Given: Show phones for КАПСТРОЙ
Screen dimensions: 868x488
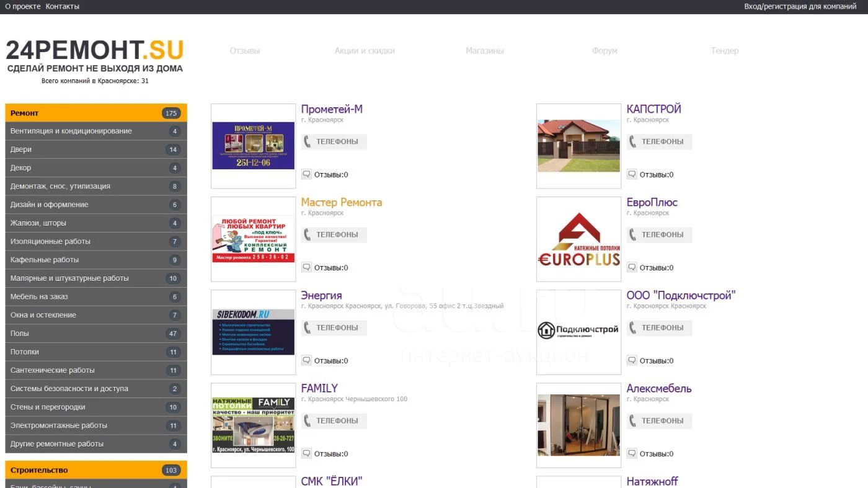Looking at the screenshot, I should pyautogui.click(x=660, y=141).
